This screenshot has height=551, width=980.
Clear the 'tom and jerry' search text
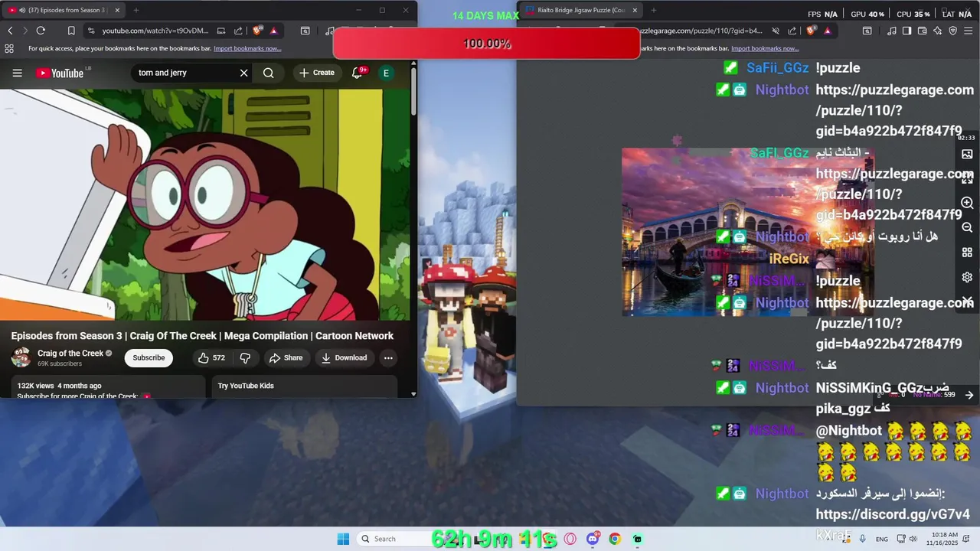[x=243, y=73]
